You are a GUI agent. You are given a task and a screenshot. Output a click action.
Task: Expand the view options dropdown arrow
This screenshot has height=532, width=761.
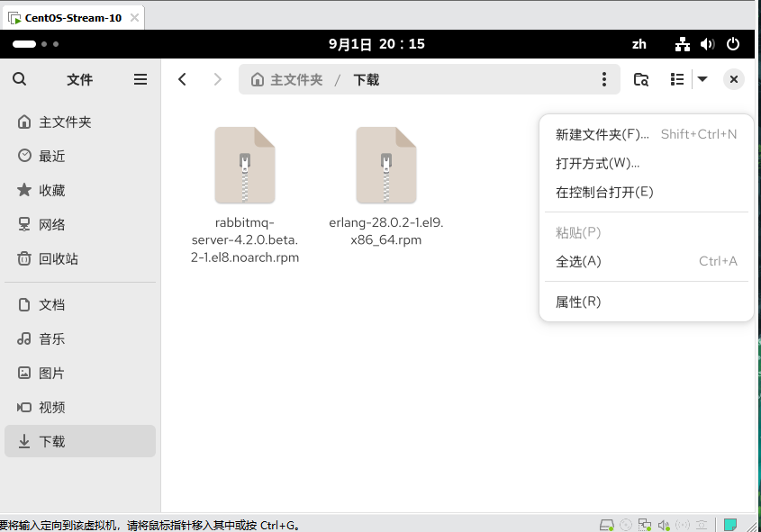pos(702,79)
